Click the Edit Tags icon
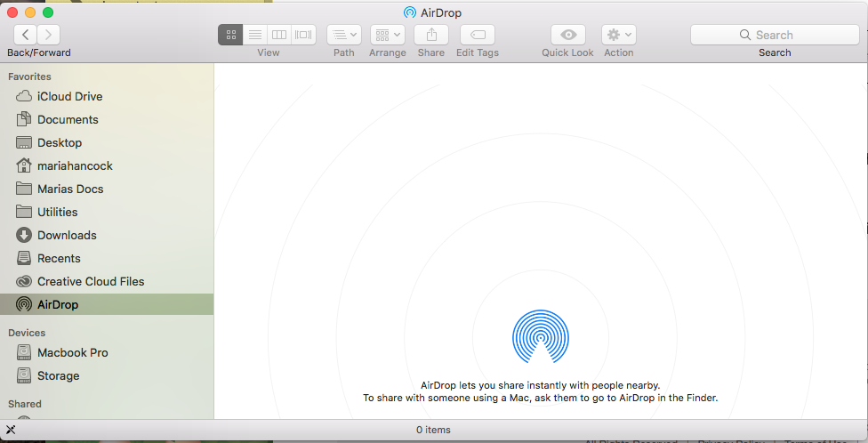The height and width of the screenshot is (443, 868). click(x=478, y=35)
